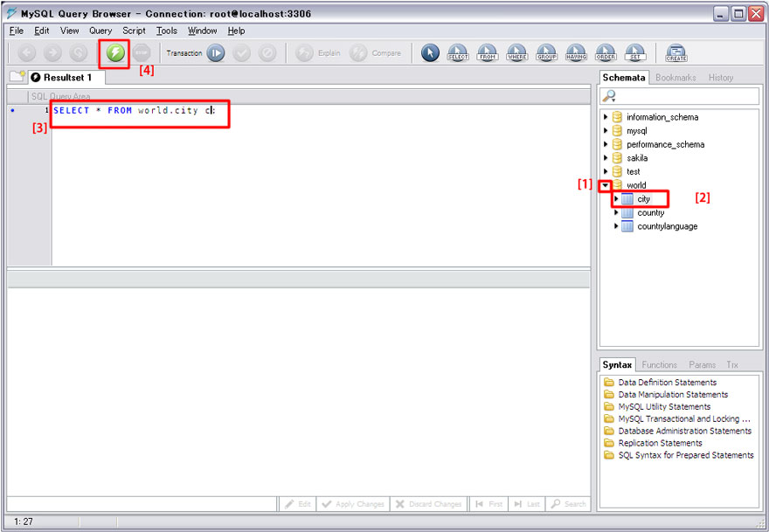Select the Resultset 1 tab

[x=66, y=78]
